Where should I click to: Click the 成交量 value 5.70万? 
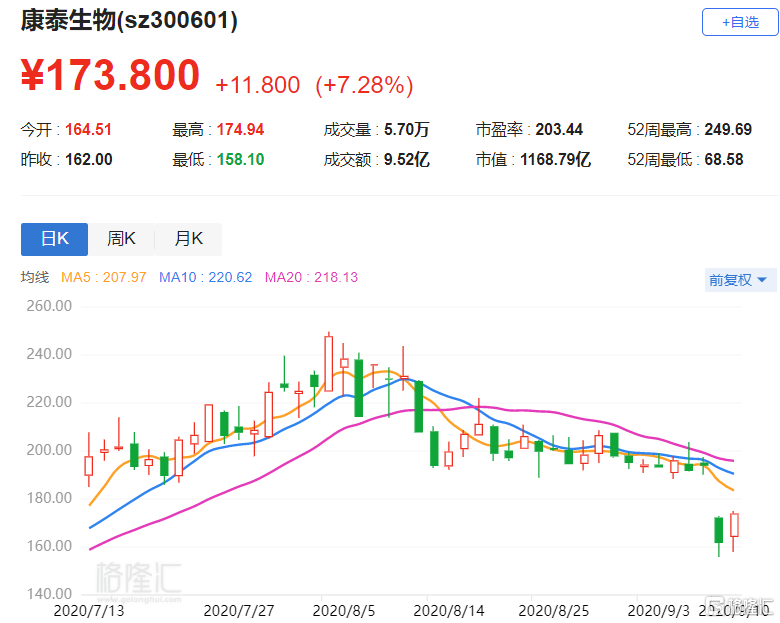point(406,129)
